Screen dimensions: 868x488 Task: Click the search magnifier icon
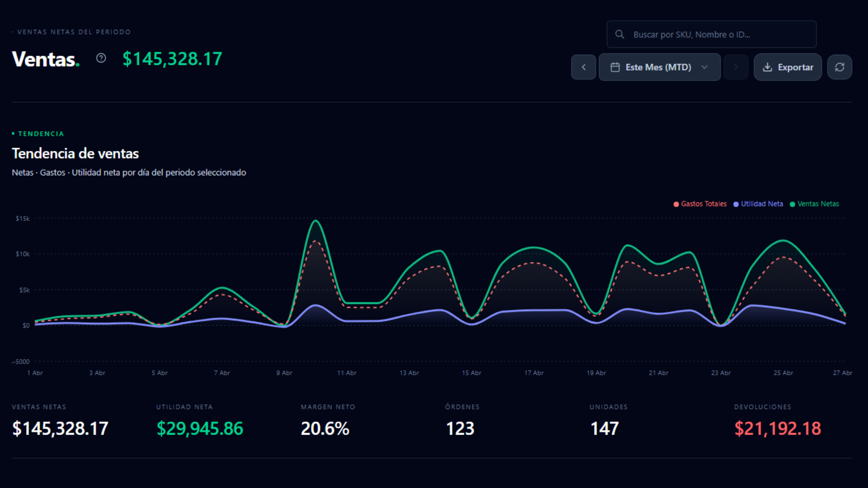pos(620,34)
